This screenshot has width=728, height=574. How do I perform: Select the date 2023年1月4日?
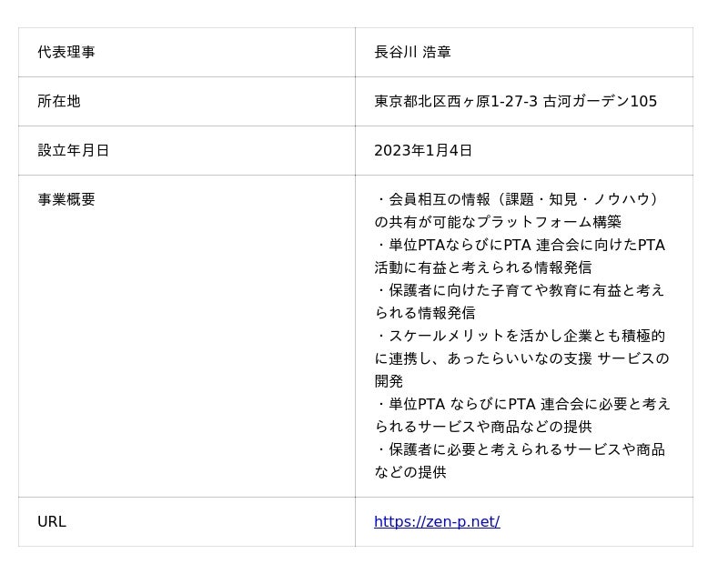(x=423, y=150)
